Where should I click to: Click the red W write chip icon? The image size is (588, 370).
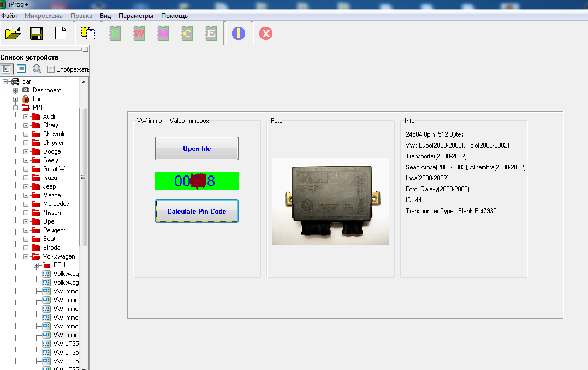point(139,33)
